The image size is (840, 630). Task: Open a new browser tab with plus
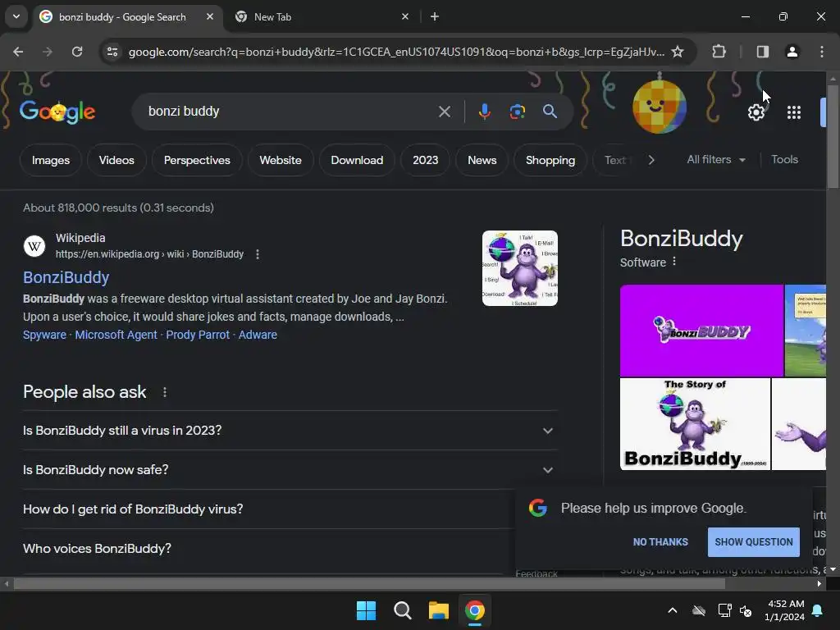(435, 16)
